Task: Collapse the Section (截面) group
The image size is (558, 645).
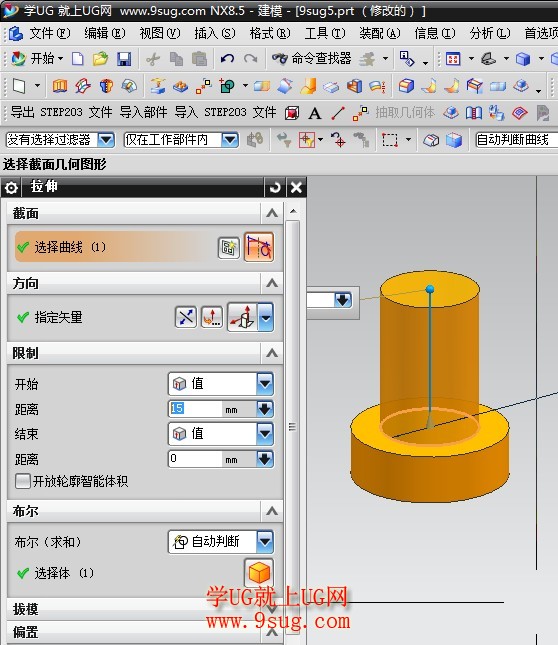Action: click(x=272, y=213)
